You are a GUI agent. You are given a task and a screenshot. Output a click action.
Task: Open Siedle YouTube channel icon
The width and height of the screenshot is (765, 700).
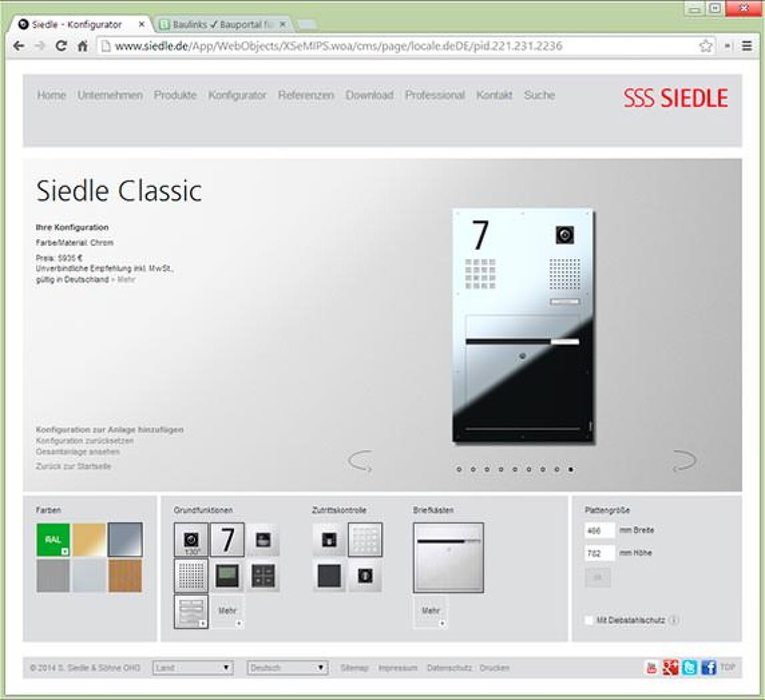[x=651, y=667]
